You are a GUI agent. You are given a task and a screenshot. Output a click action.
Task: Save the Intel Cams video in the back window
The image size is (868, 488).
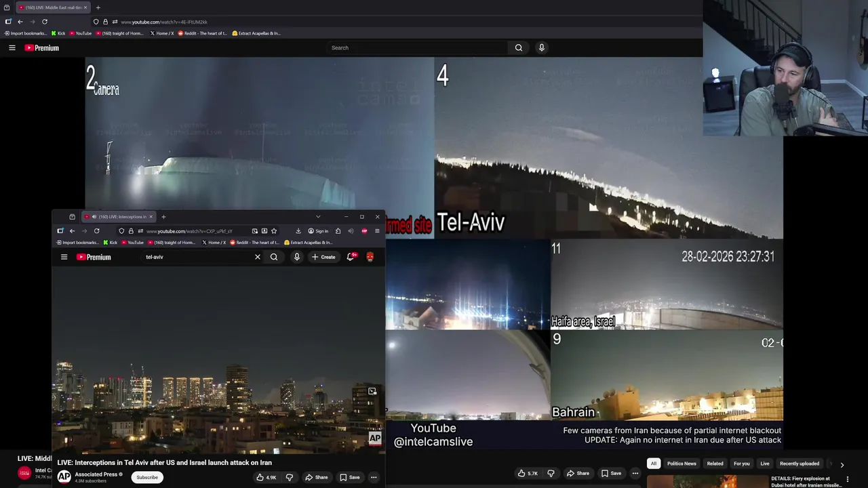[x=611, y=473]
